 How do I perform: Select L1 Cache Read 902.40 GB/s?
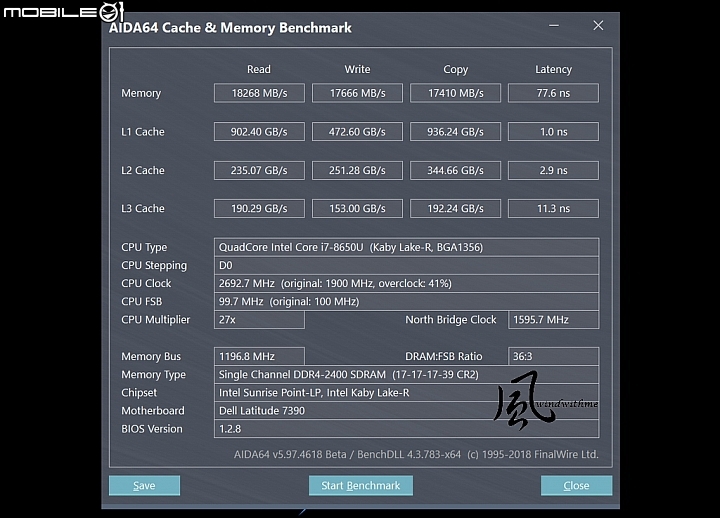(259, 132)
